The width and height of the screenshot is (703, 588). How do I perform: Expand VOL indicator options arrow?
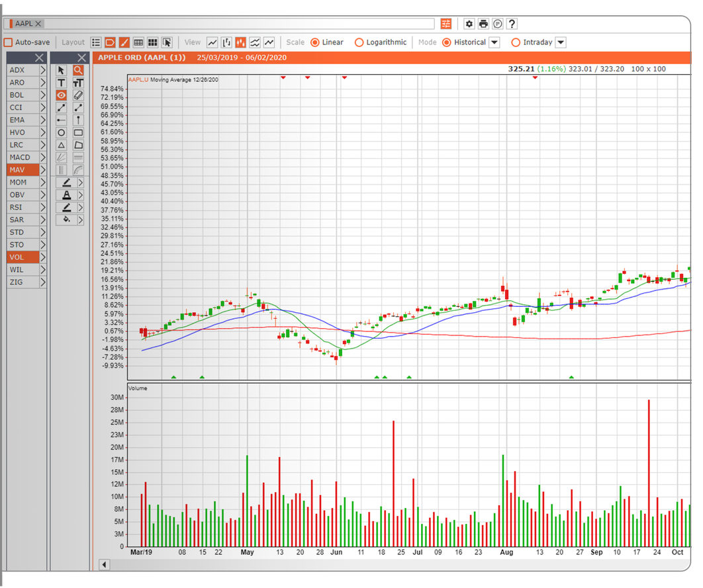[42, 257]
